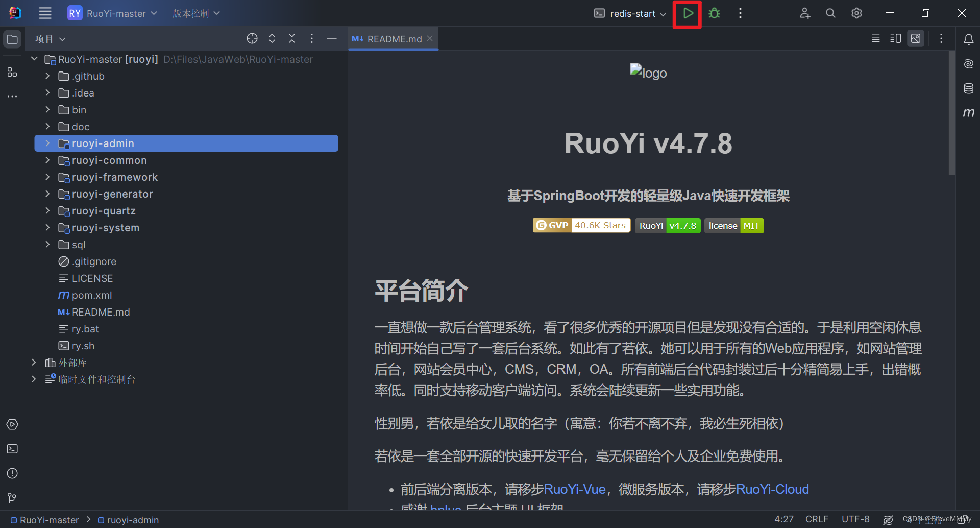The image size is (980, 528).
Task: Open the Notifications bell
Action: [968, 39]
